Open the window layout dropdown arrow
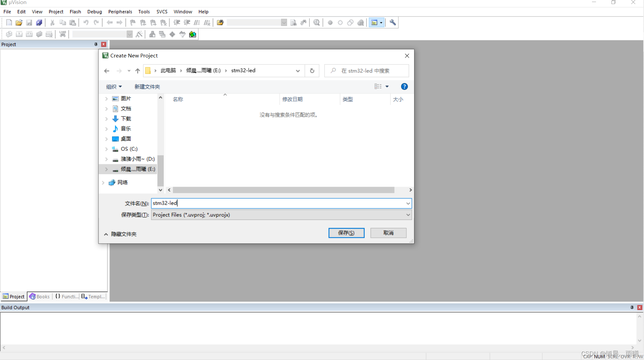Image resolution: width=644 pixels, height=360 pixels. coord(381,22)
